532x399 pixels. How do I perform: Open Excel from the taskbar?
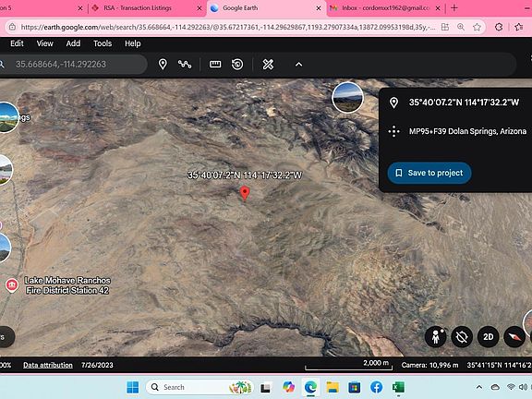pos(398,387)
